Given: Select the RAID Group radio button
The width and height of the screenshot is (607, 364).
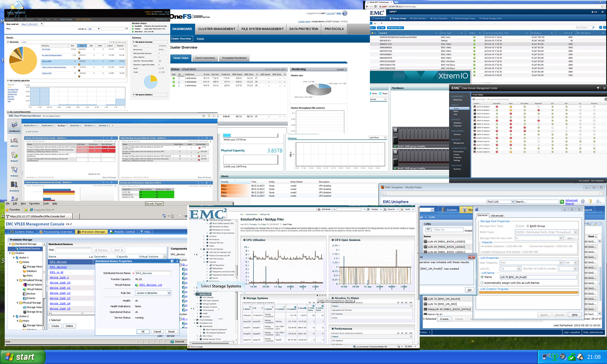Looking at the screenshot, I should [527, 227].
